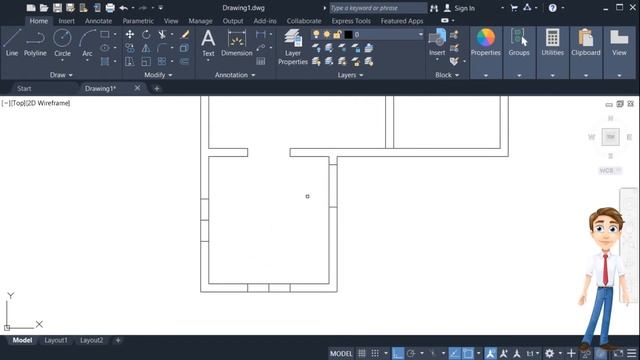Screen dimensions: 640x360
Task: Add a new drawing tab with plus
Action: point(157,88)
